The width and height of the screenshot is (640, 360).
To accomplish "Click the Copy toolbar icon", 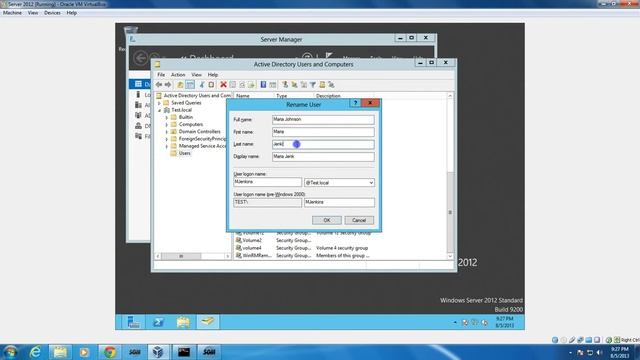I will [x=211, y=85].
